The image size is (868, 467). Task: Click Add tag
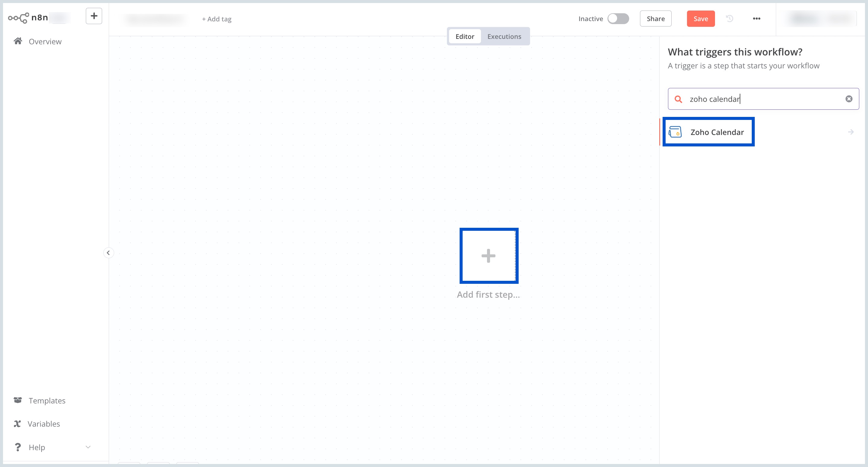coord(217,19)
